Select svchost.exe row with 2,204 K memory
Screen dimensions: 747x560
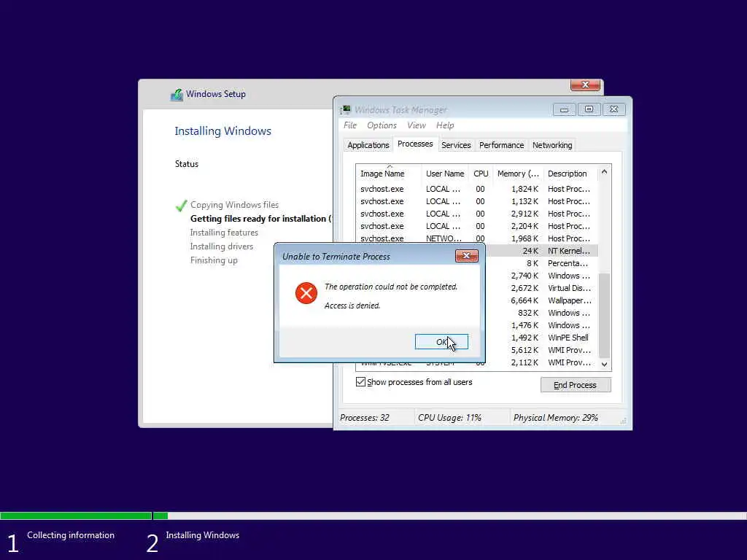coord(476,226)
